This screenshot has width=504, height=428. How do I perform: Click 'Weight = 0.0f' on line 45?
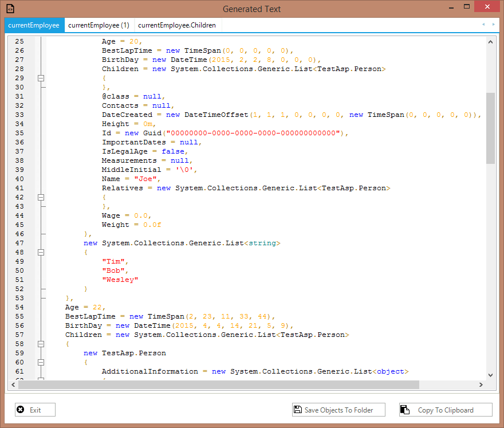(x=132, y=225)
